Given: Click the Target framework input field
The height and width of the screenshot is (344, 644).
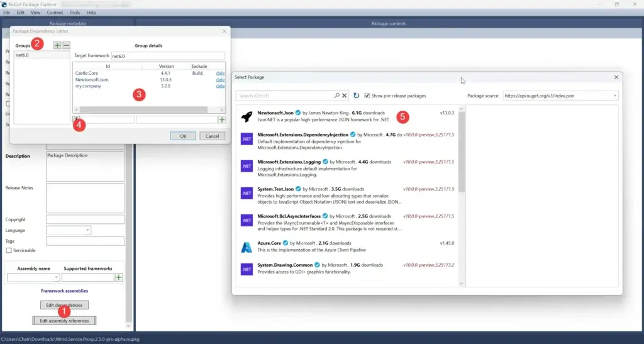Looking at the screenshot, I should tap(168, 56).
